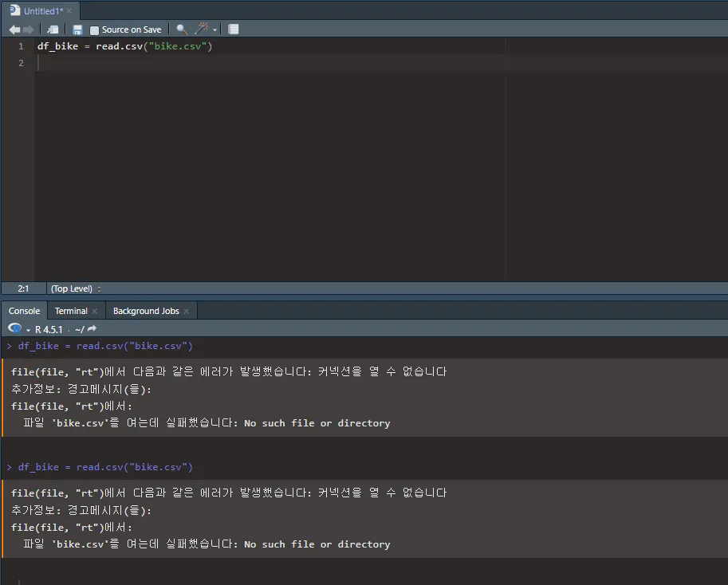Switch to the Console tab
Image resolution: width=728 pixels, height=585 pixels.
(24, 311)
